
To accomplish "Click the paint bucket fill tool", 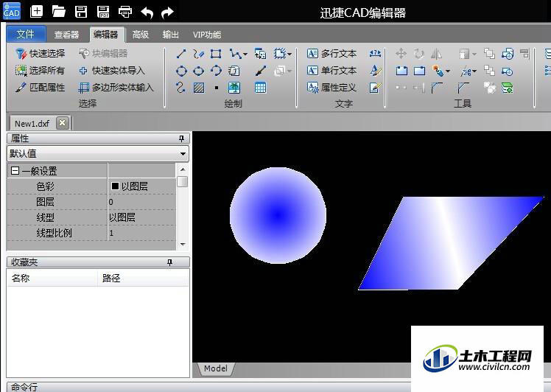I will [438, 71].
